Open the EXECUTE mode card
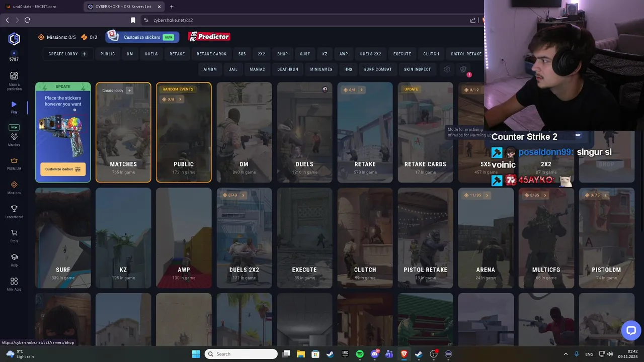This screenshot has height=362, width=644. (x=304, y=238)
